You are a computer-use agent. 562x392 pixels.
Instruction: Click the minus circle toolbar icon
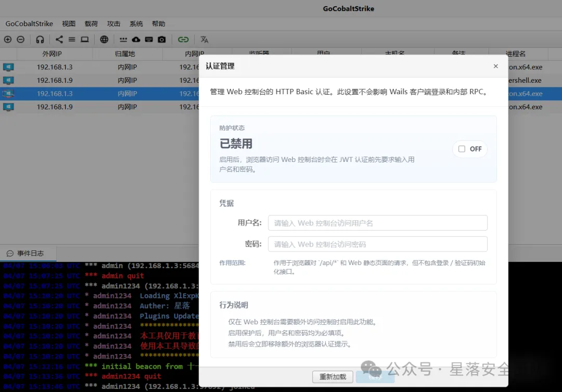tap(21, 40)
